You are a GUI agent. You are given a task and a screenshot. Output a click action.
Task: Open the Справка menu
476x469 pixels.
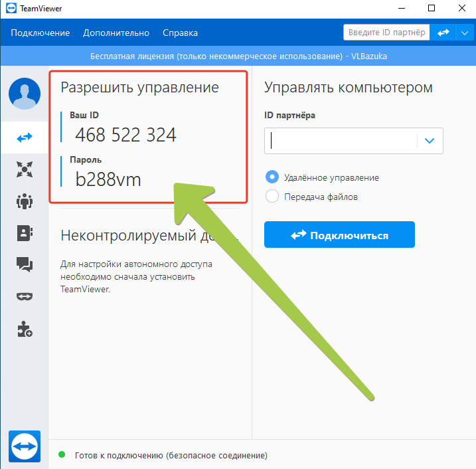click(180, 33)
